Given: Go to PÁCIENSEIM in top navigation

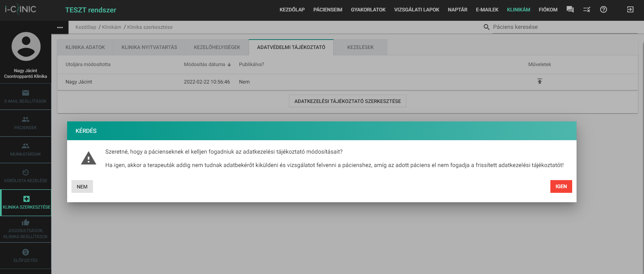Looking at the screenshot, I should [328, 10].
